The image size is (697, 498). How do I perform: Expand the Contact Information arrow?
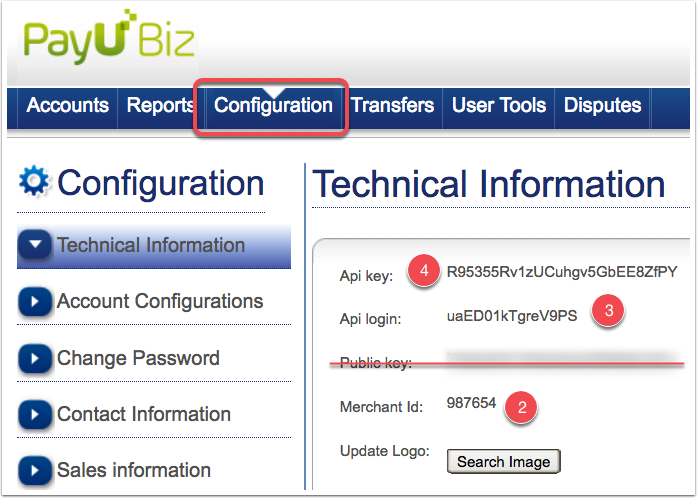(35, 414)
